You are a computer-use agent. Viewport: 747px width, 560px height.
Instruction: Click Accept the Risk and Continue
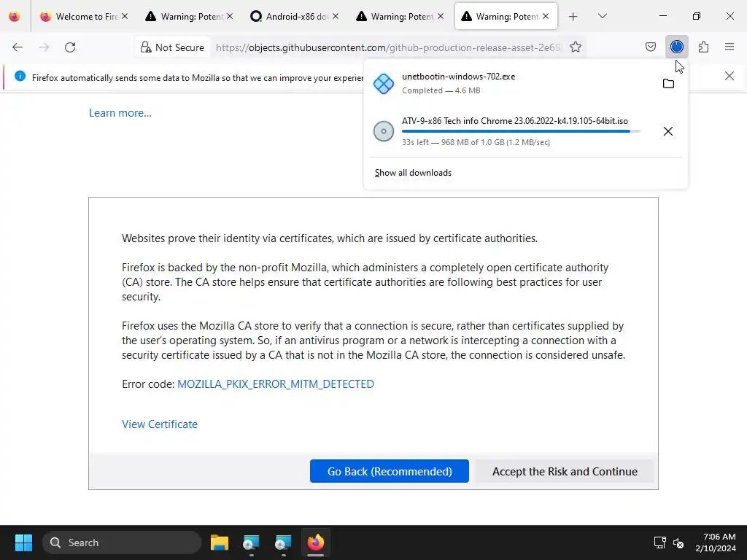[565, 471]
